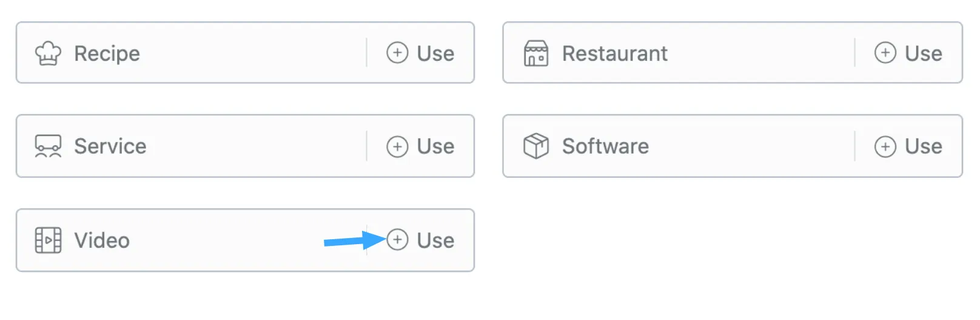Select the Software schema type label
980x320 pixels.
pos(605,146)
